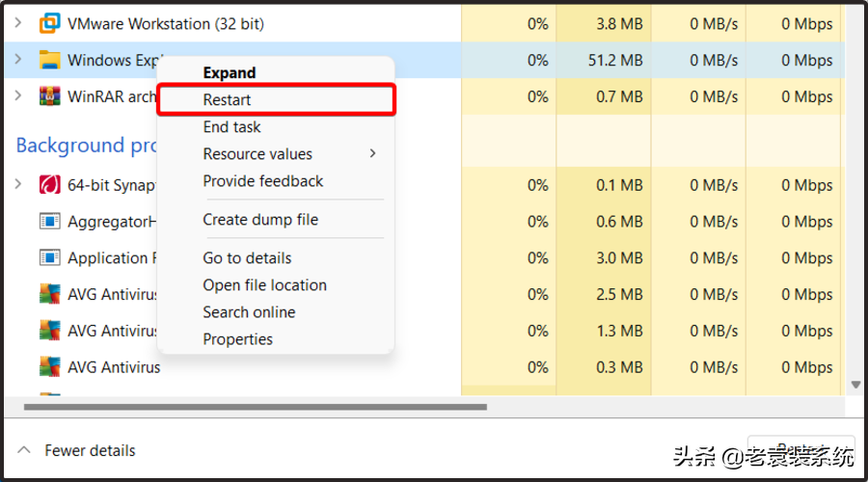The image size is (868, 482).
Task: Open Properties from the context menu
Action: coord(238,339)
